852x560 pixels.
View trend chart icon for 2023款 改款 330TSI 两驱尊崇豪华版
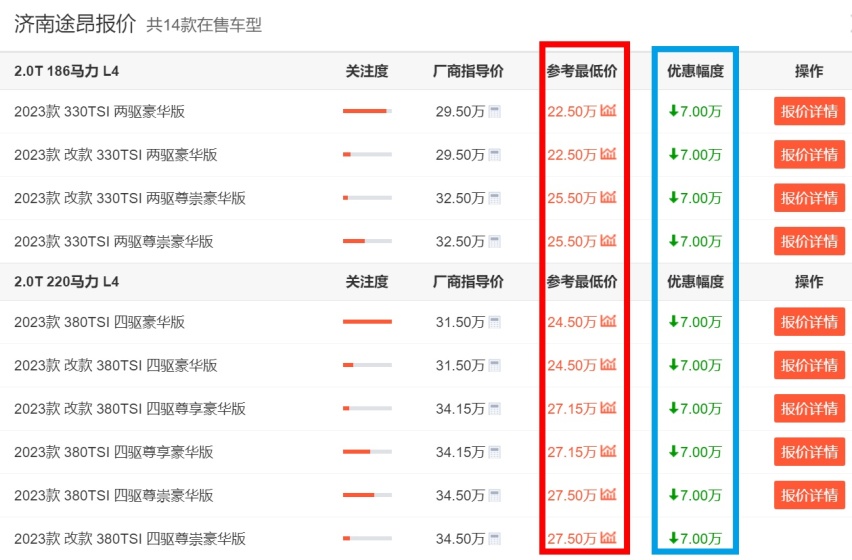point(608,197)
